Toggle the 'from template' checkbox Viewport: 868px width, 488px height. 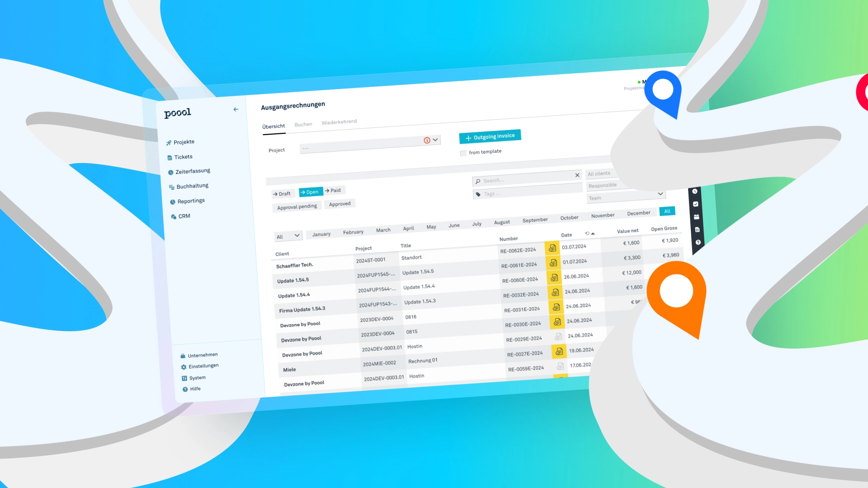tap(463, 151)
